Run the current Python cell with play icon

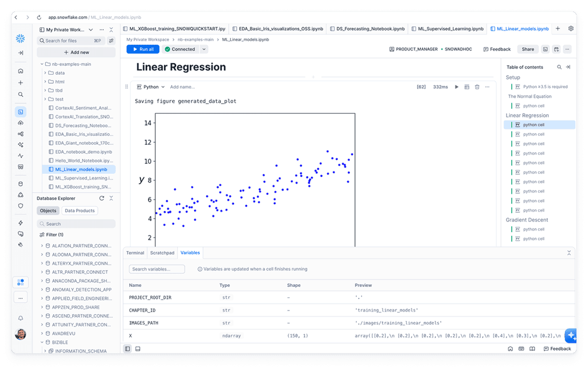(x=457, y=87)
